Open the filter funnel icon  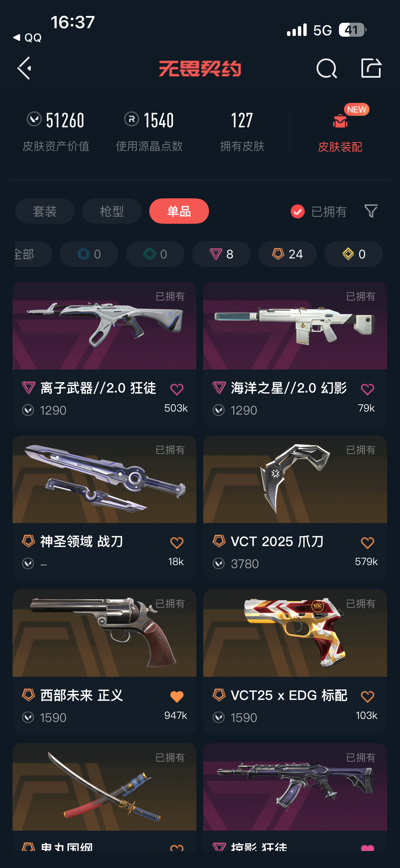tap(371, 211)
